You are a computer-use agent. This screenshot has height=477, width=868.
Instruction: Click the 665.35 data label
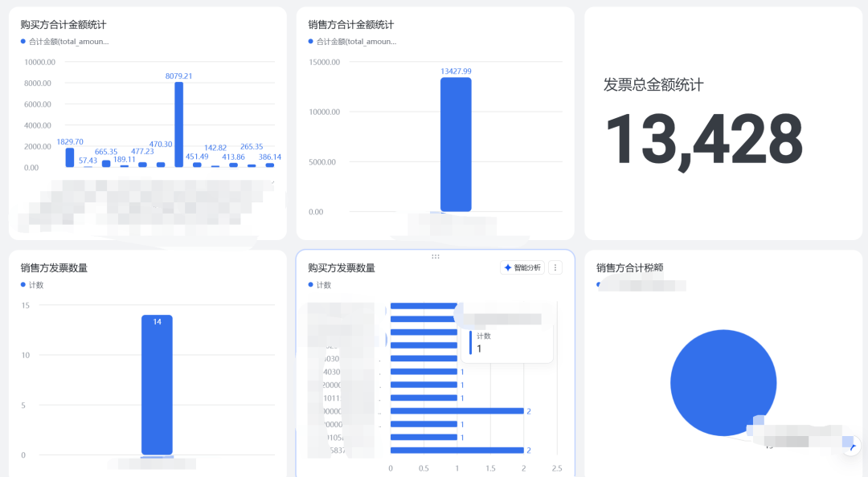point(106,152)
